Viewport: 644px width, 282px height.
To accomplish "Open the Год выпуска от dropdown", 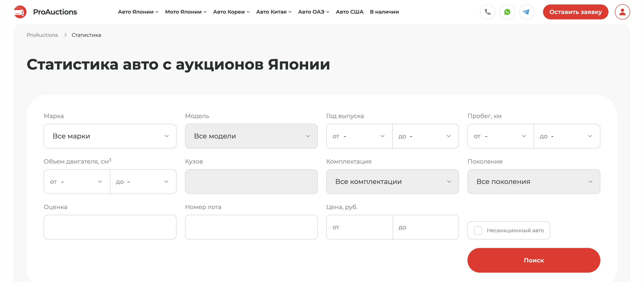I will click(359, 136).
